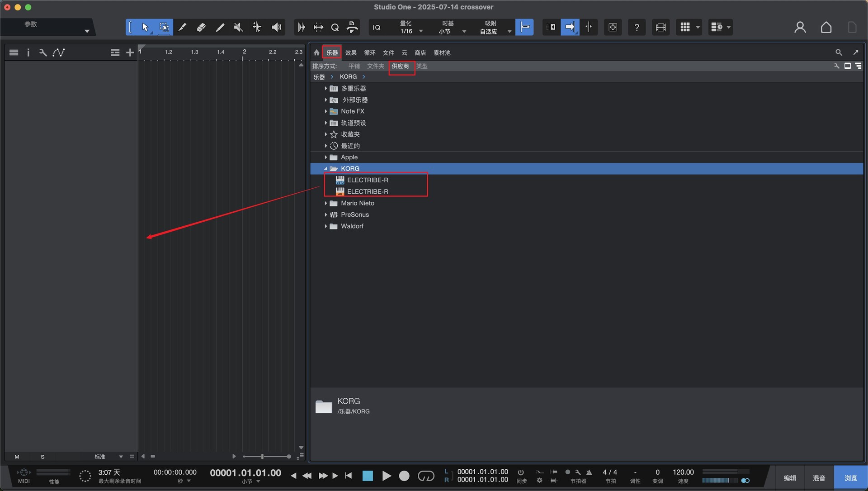Open metronome settings wrench
The width and height of the screenshot is (868, 491).
click(578, 472)
